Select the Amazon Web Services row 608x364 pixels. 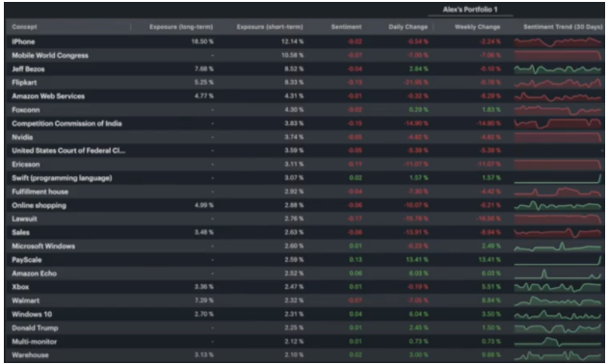(305, 96)
